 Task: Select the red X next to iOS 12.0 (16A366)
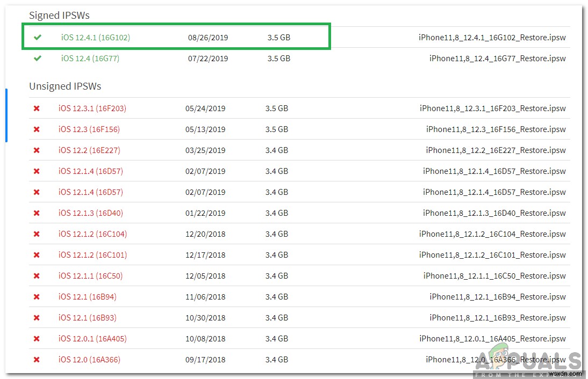coord(37,360)
